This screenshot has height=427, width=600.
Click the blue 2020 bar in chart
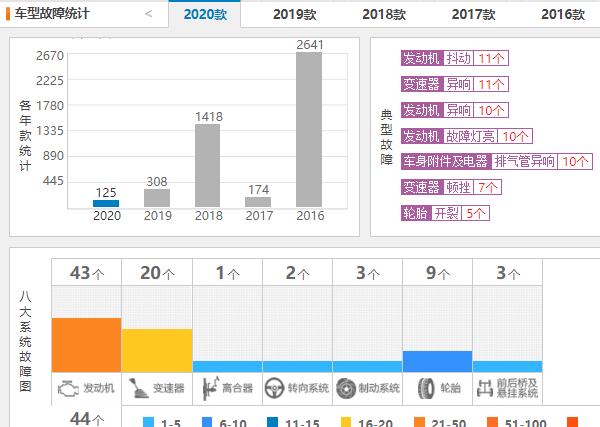pos(106,203)
